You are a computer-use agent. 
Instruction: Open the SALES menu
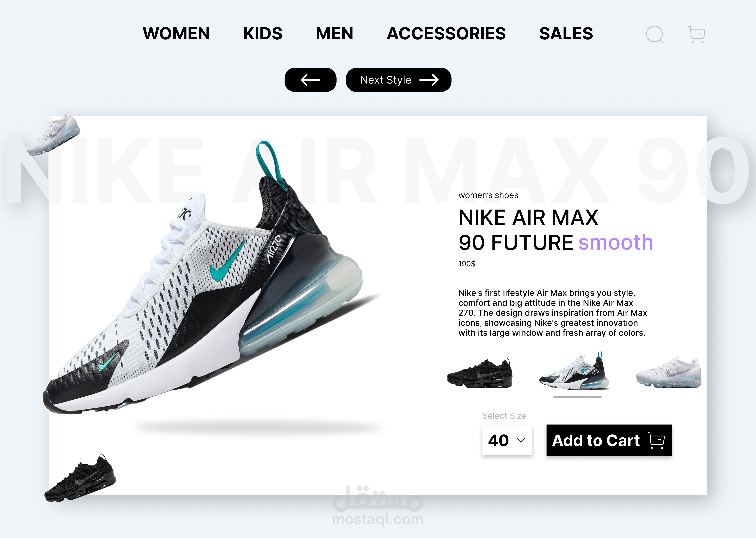(x=566, y=34)
